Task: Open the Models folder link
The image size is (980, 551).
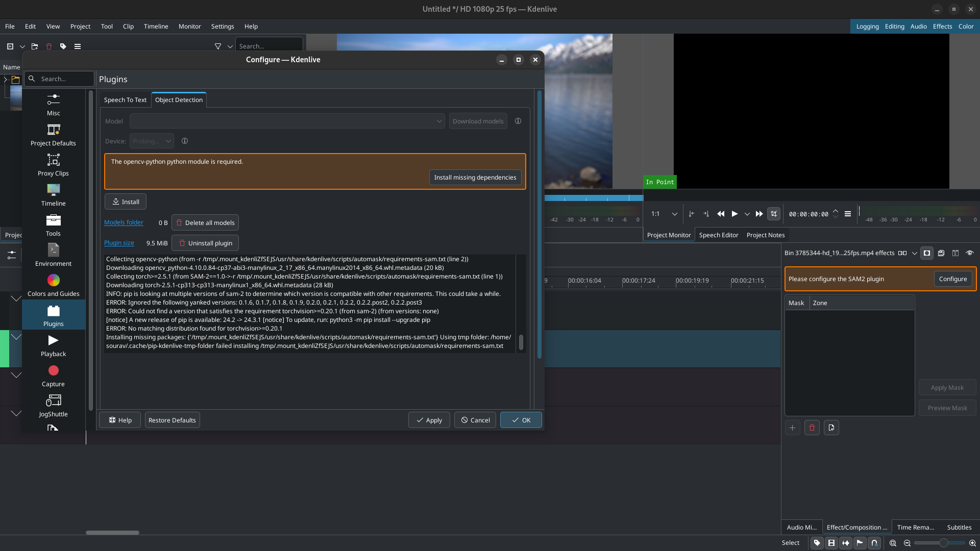Action: pos(124,222)
